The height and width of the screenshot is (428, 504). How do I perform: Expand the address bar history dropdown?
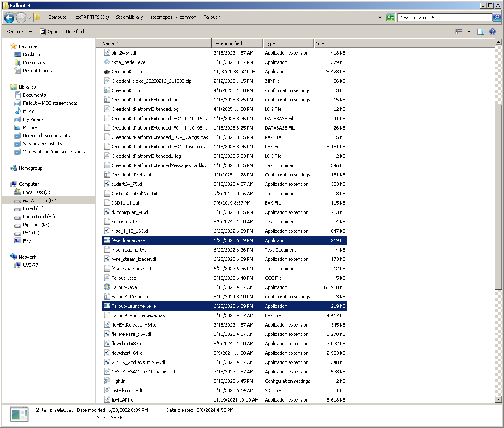coord(380,17)
